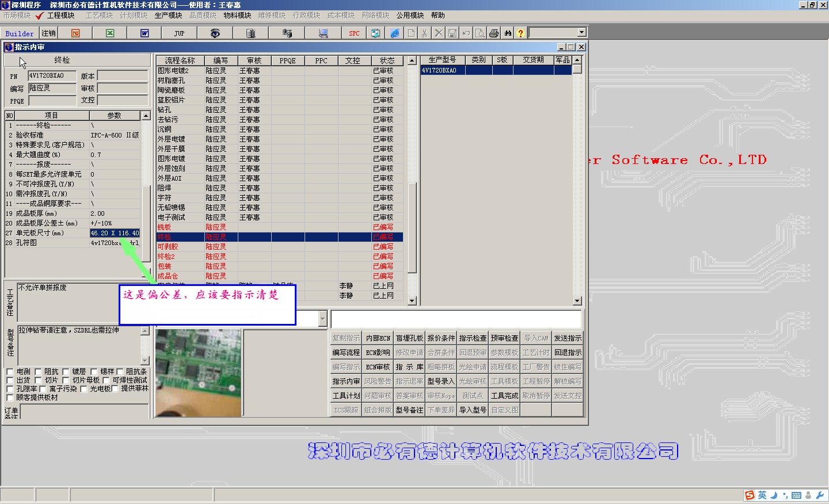Click the 发送指示 button
This screenshot has height=504, width=829.
(568, 338)
